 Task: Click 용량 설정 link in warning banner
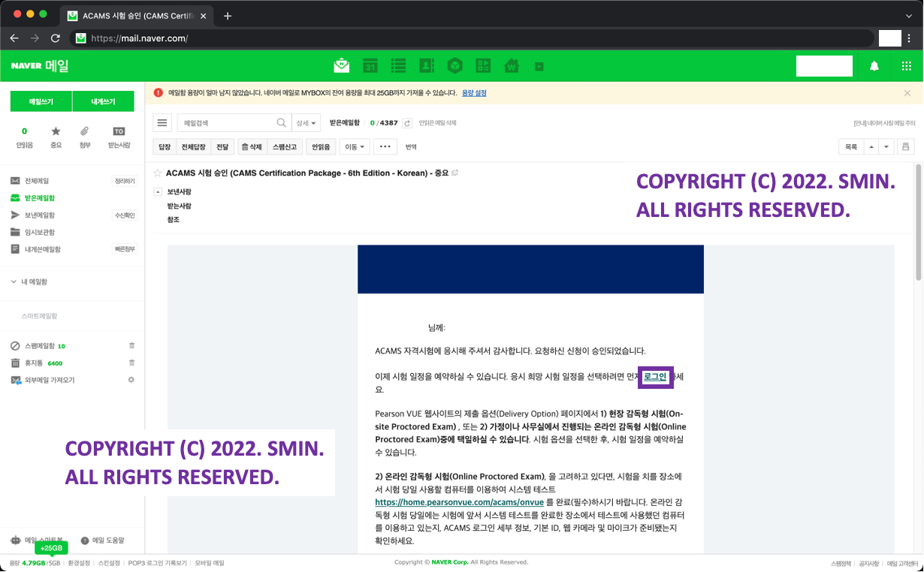tap(474, 93)
